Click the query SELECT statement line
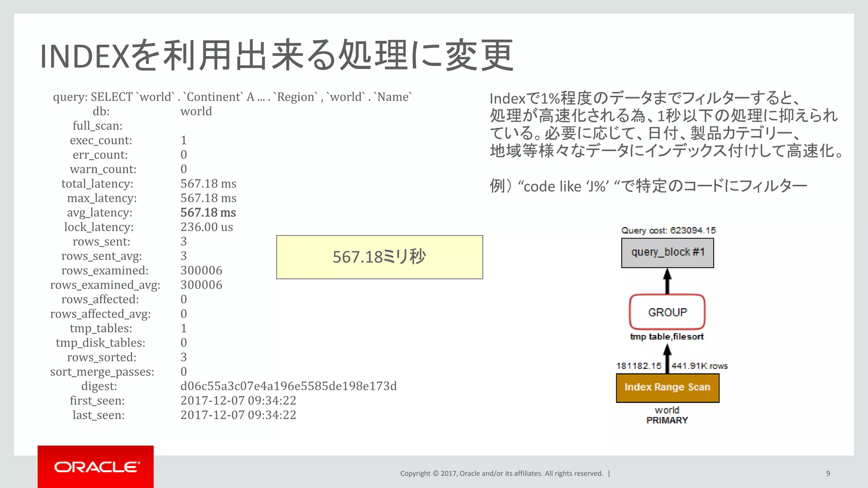The image size is (868, 488). click(232, 97)
